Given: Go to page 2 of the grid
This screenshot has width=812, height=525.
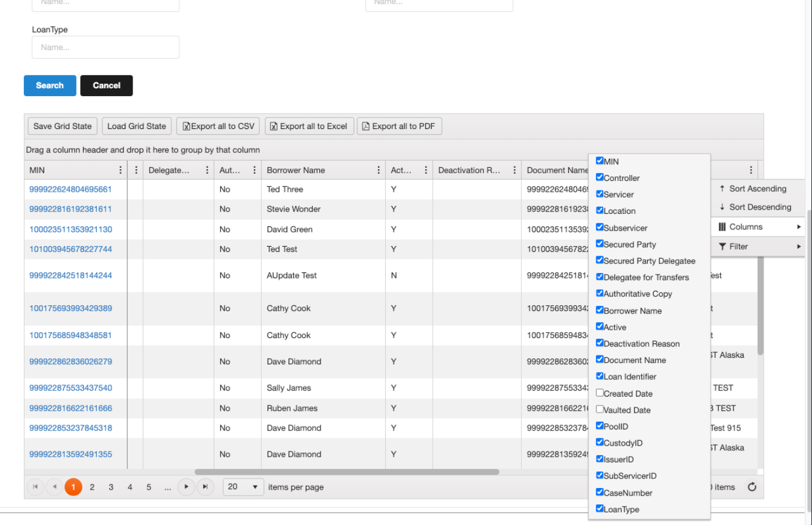Looking at the screenshot, I should pyautogui.click(x=92, y=487).
